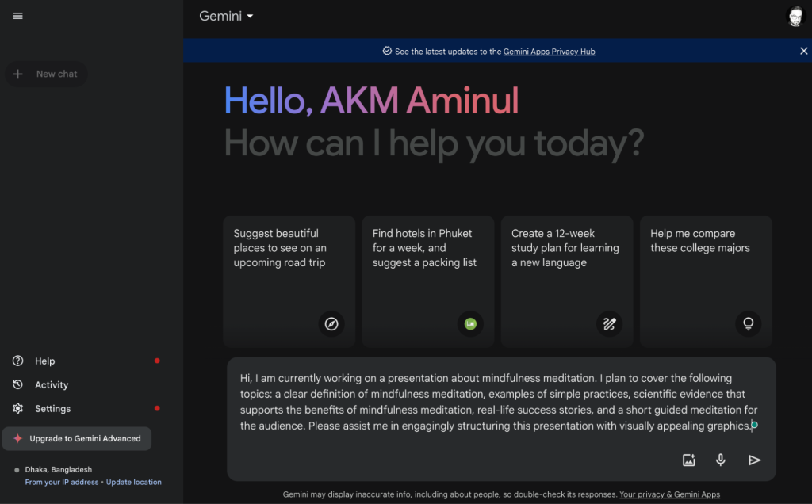Dismiss the privacy update banner

point(803,51)
